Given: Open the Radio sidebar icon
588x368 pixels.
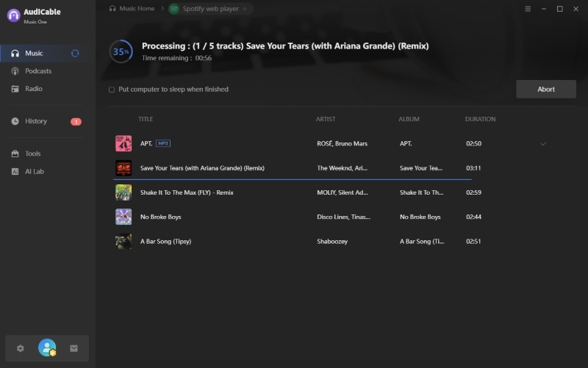Looking at the screenshot, I should tap(15, 89).
